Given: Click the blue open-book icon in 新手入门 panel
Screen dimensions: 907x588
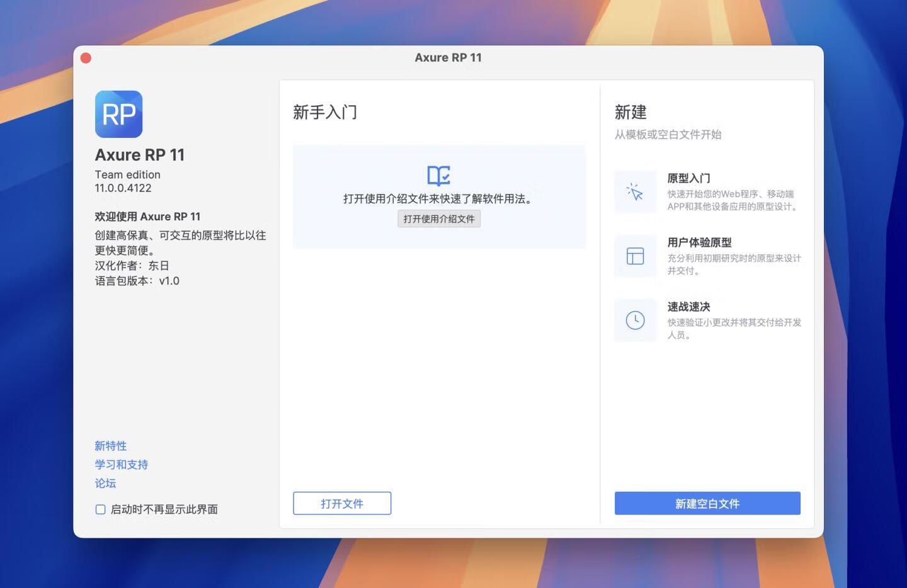Looking at the screenshot, I should [x=438, y=176].
